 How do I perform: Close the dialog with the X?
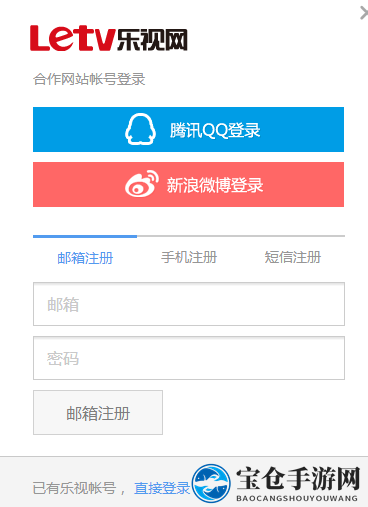tap(364, 13)
